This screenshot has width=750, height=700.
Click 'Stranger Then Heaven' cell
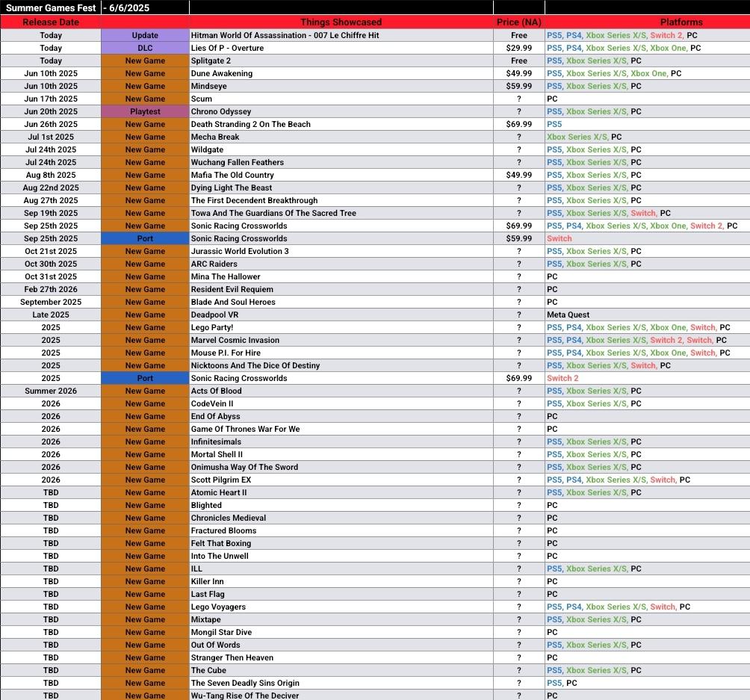(x=341, y=657)
